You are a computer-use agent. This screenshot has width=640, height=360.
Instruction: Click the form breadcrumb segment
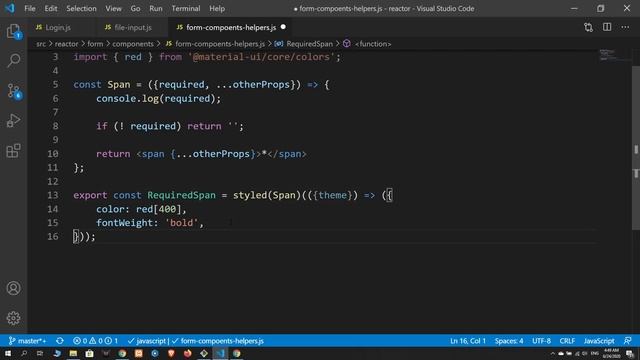click(95, 44)
